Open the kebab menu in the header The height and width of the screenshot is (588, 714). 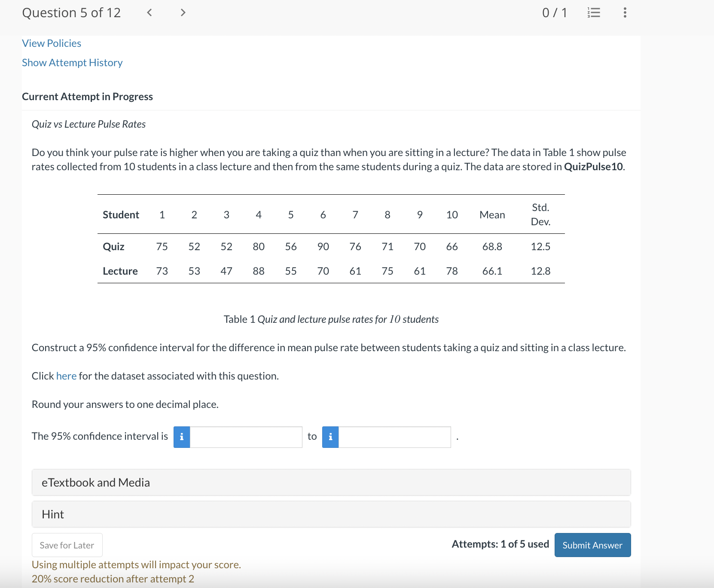tap(624, 12)
